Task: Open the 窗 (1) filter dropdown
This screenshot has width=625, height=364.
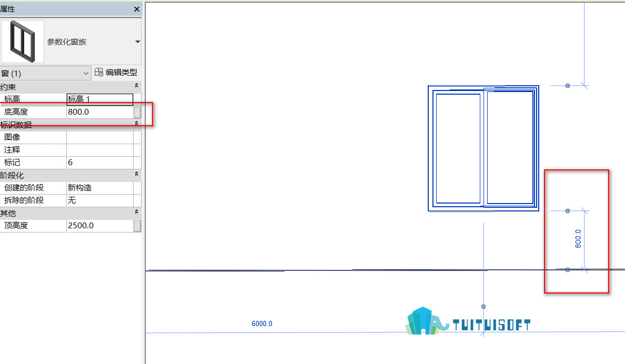Action: (x=45, y=73)
